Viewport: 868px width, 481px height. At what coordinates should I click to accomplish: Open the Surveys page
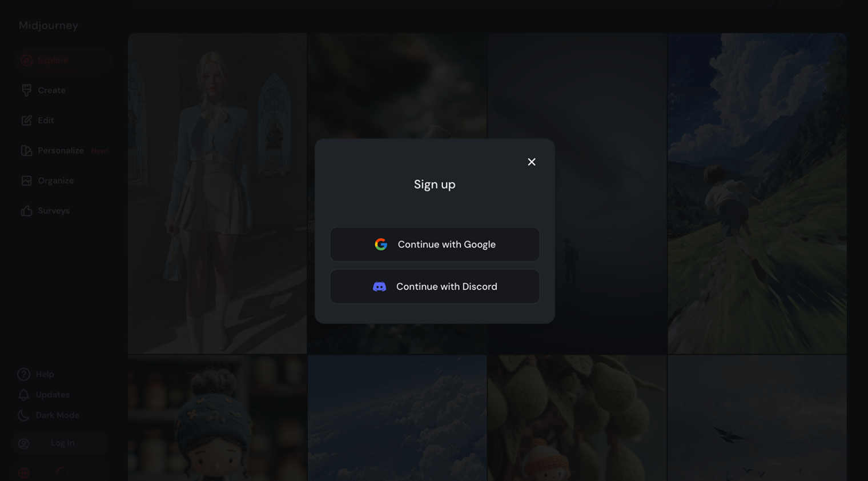click(54, 211)
